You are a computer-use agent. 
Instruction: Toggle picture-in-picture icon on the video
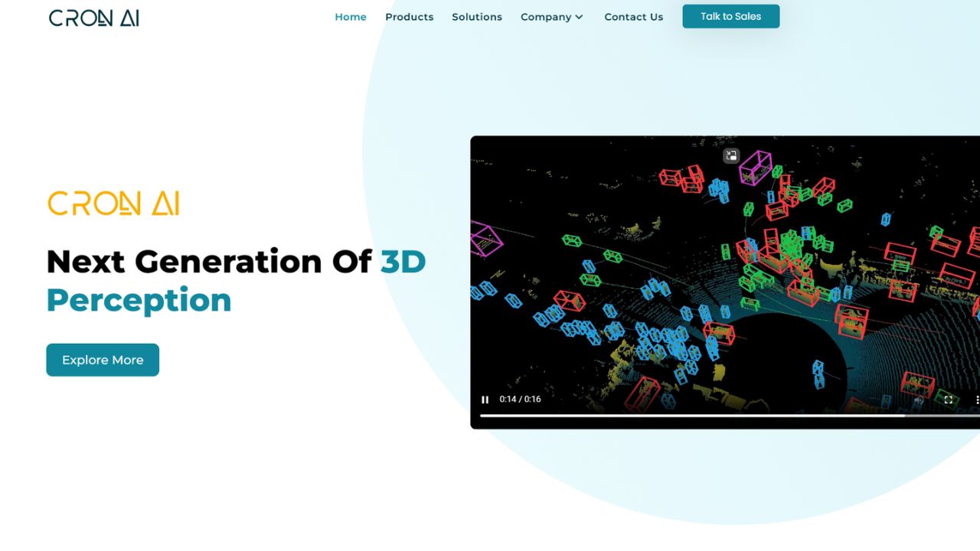coord(731,155)
